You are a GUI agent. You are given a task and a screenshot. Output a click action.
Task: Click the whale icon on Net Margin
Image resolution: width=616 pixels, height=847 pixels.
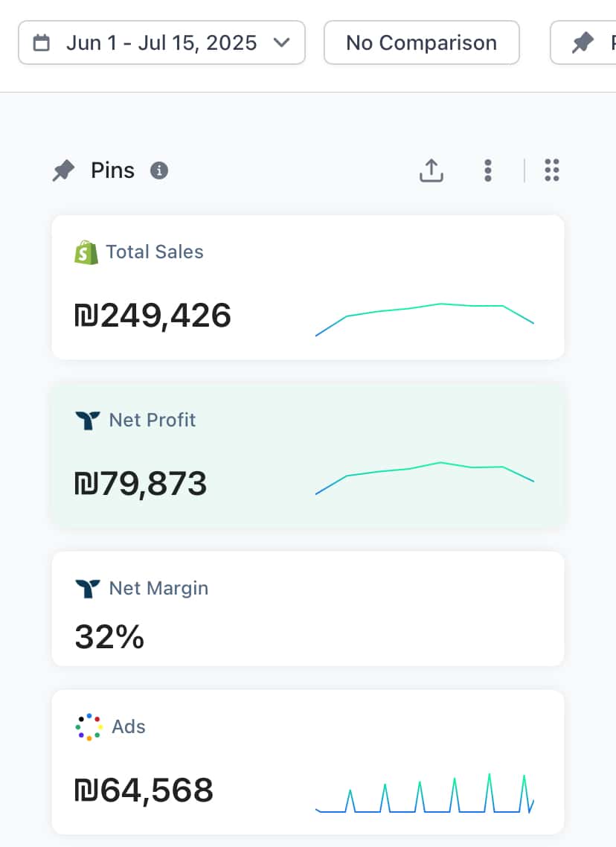88,589
